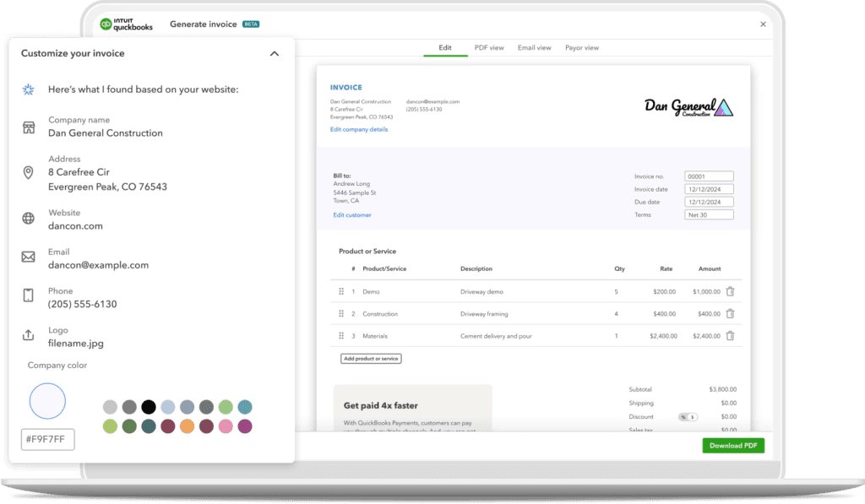Click the phone icon next to Phone

click(28, 295)
